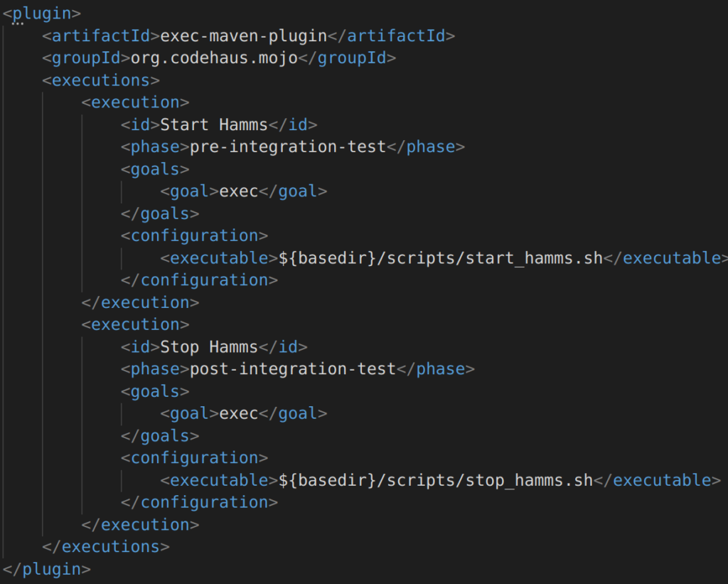Click the stop_hamms.sh executable path
This screenshot has width=728, height=584.
[436, 480]
